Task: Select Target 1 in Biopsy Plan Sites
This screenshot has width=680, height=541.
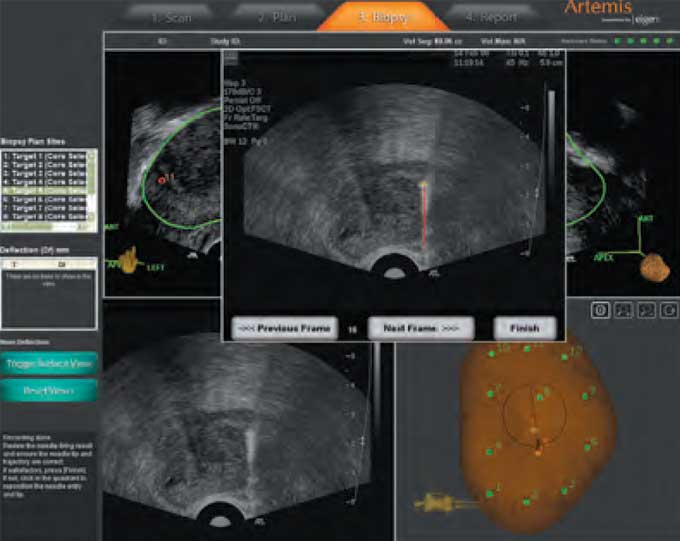Action: (x=45, y=156)
